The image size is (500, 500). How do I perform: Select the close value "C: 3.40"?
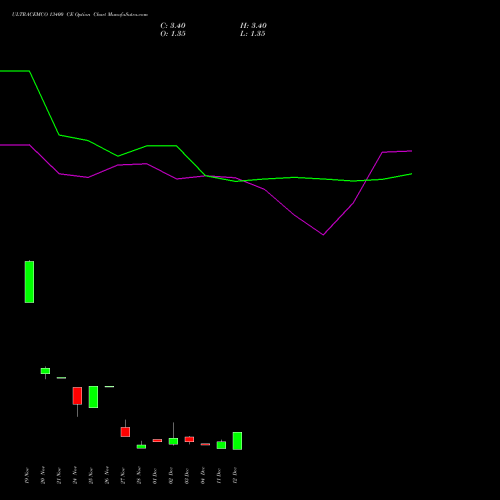tap(173, 26)
